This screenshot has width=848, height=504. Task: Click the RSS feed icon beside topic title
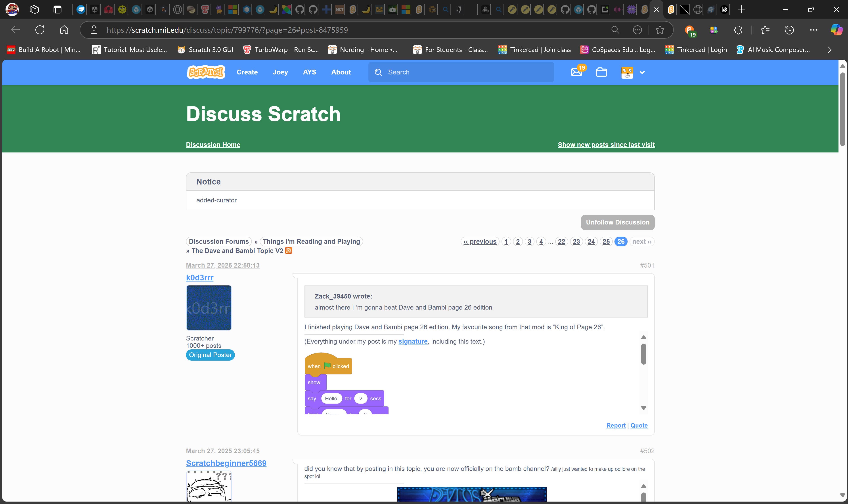[288, 251]
